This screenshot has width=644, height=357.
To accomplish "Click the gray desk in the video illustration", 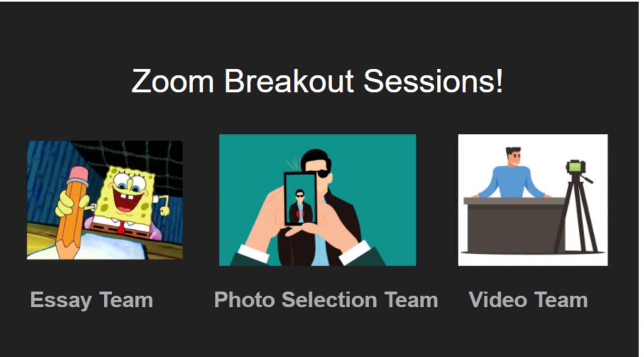I will coord(513,224).
